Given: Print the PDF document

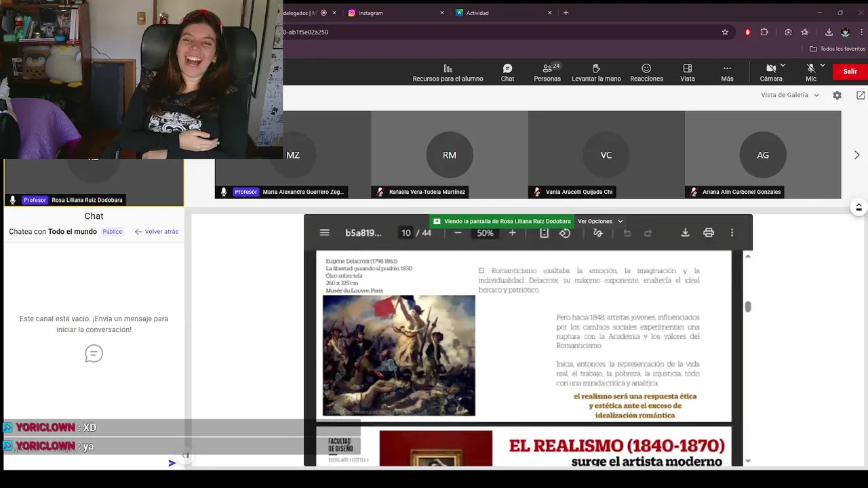Looking at the screenshot, I should tap(709, 232).
